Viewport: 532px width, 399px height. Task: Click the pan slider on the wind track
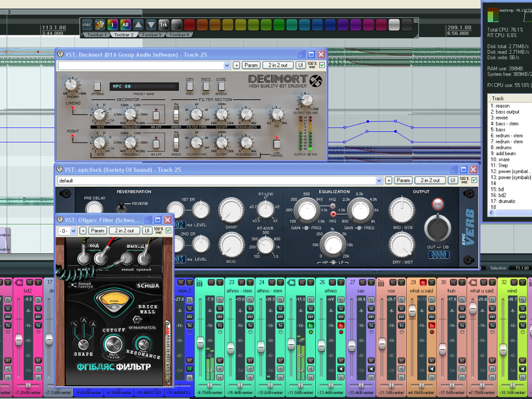[512, 385]
